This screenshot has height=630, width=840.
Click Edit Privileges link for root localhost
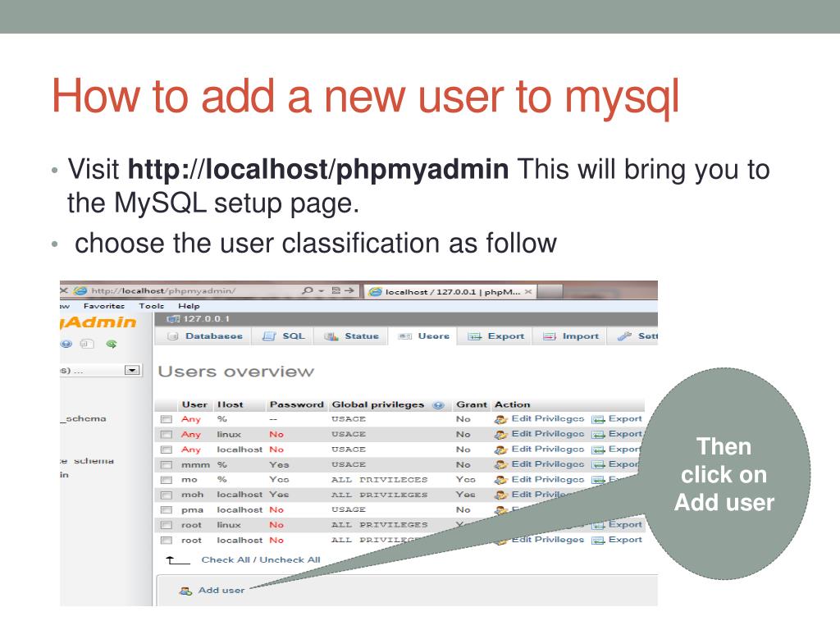(547, 540)
